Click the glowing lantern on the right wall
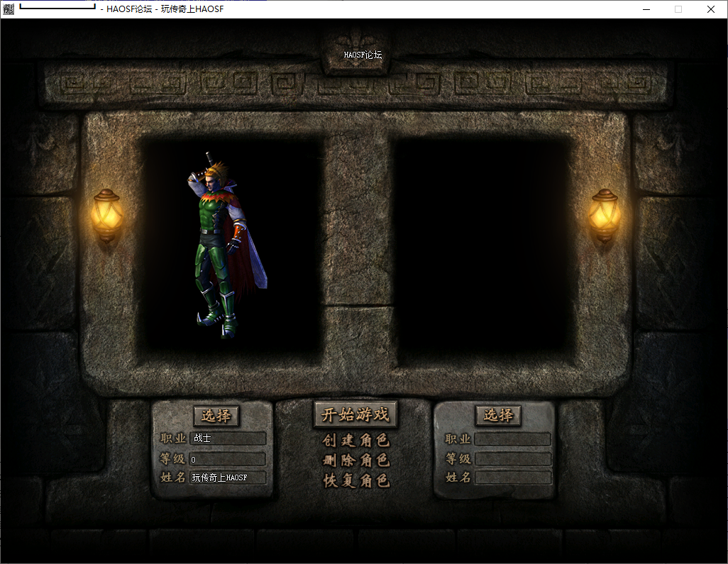 605,215
